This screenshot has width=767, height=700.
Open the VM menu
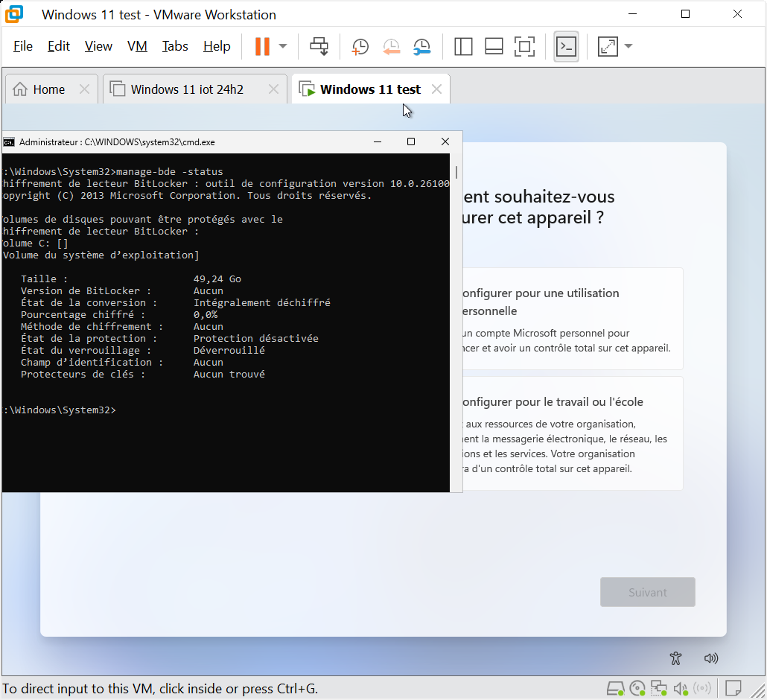coord(137,46)
